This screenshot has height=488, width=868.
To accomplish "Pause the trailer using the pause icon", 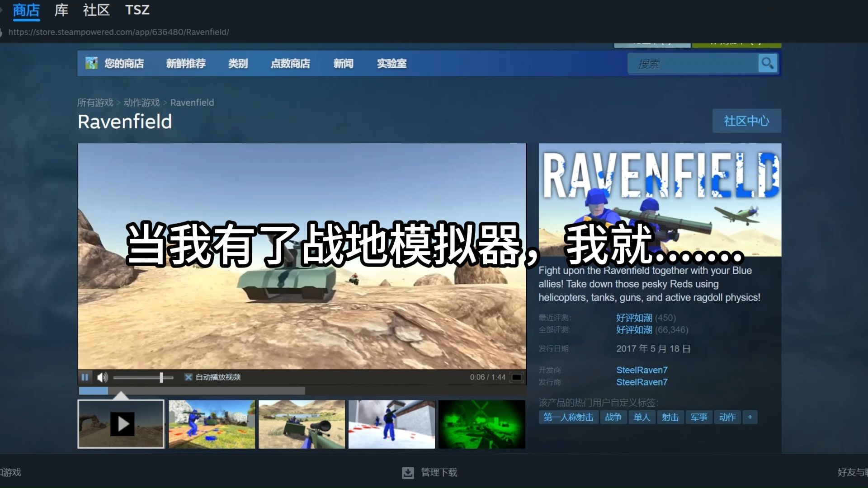I will click(85, 377).
